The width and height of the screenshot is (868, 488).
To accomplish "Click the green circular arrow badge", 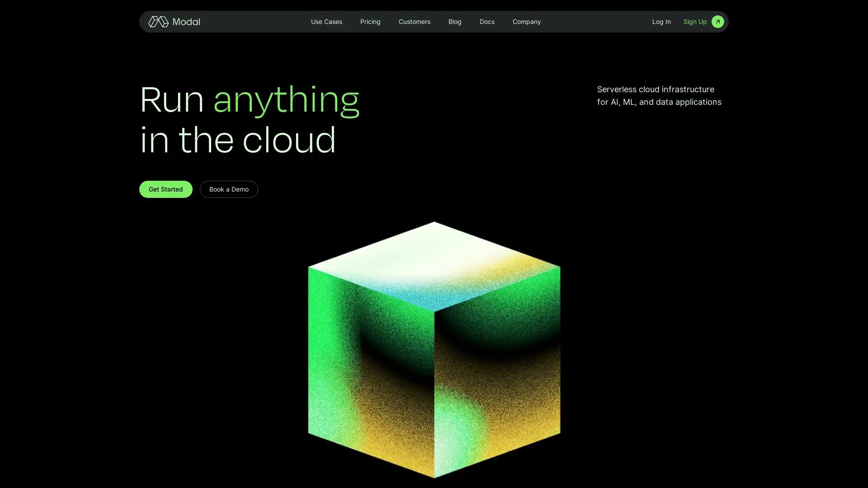I will 717,21.
